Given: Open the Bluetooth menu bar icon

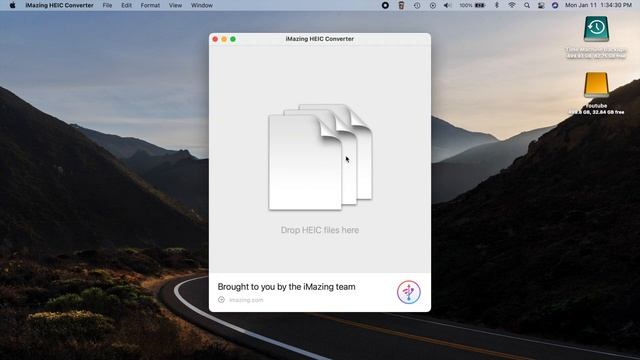Looking at the screenshot, I should coord(497,5).
